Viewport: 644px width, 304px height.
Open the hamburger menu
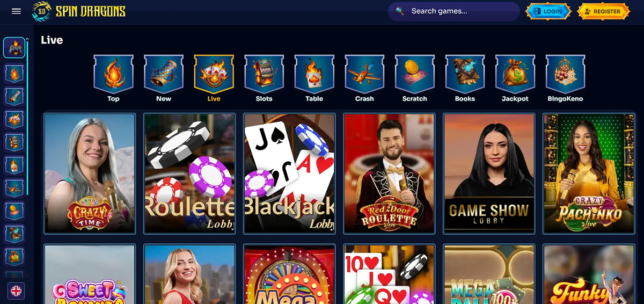click(x=16, y=11)
